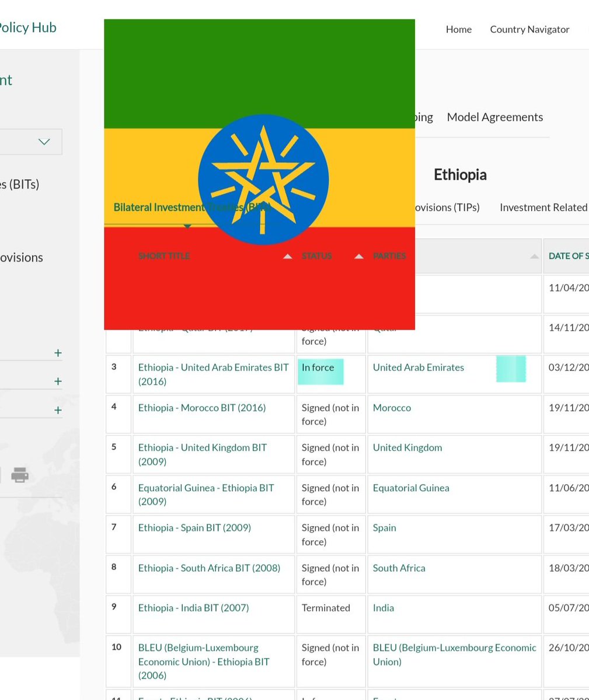This screenshot has width=589, height=700.
Task: Open the Country Navigator menu
Action: pyautogui.click(x=529, y=29)
